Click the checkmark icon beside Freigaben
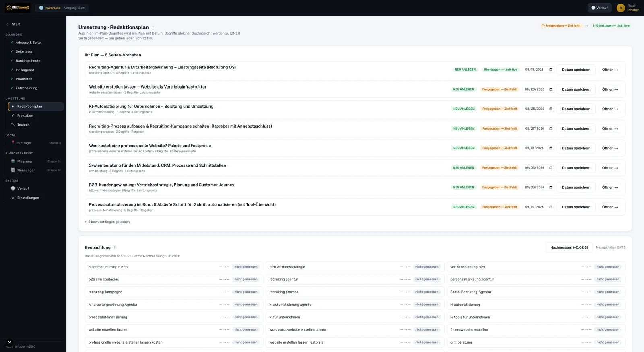The width and height of the screenshot is (644, 352). 13,115
